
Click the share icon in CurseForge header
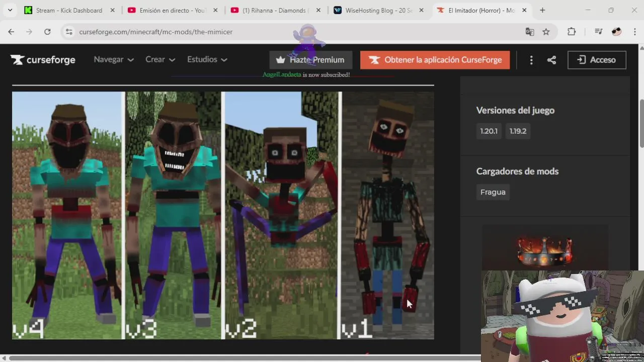click(551, 60)
